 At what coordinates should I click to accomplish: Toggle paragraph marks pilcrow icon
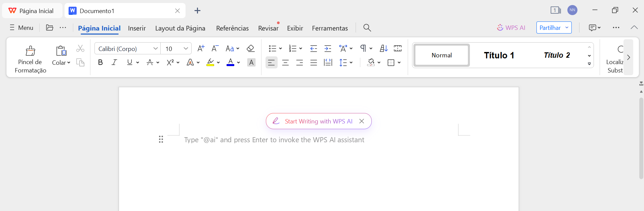(x=363, y=49)
